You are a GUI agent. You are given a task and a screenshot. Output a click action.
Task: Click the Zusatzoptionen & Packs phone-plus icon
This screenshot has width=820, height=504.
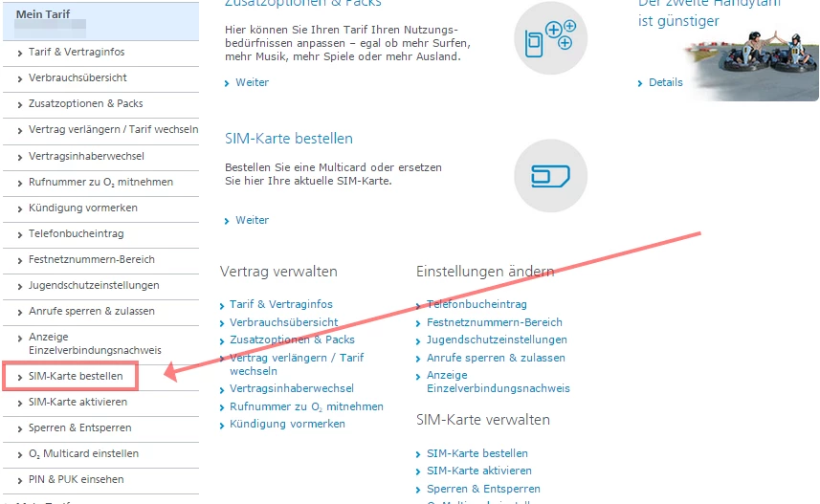point(551,38)
